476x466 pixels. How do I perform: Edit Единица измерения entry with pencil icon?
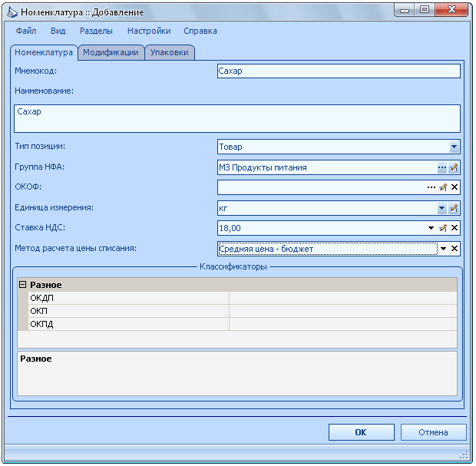[454, 208]
